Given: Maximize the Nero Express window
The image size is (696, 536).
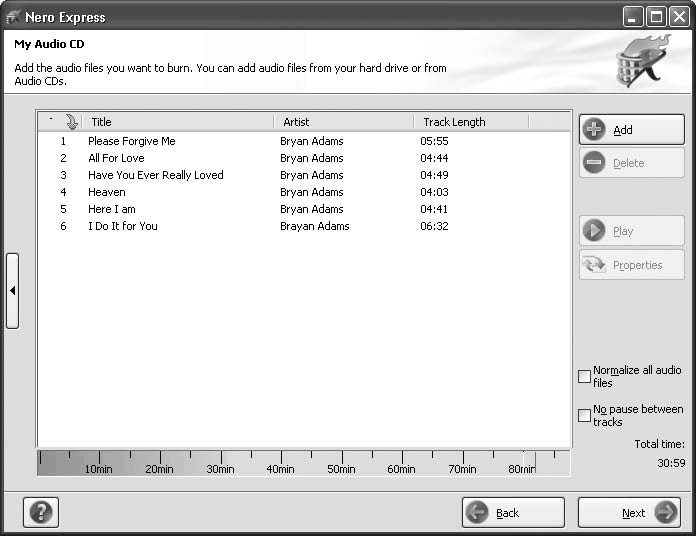Looking at the screenshot, I should click(x=656, y=16).
